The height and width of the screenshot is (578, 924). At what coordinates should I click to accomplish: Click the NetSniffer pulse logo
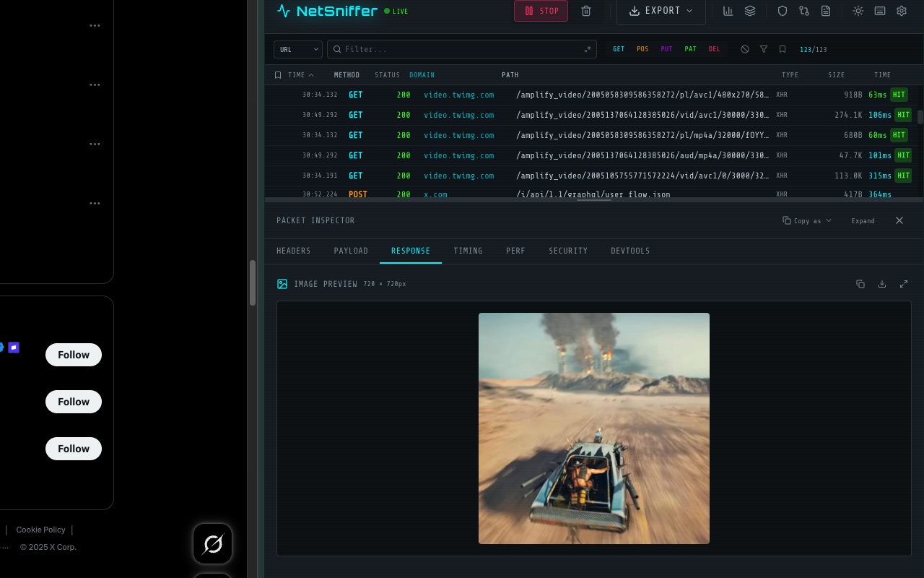[284, 11]
